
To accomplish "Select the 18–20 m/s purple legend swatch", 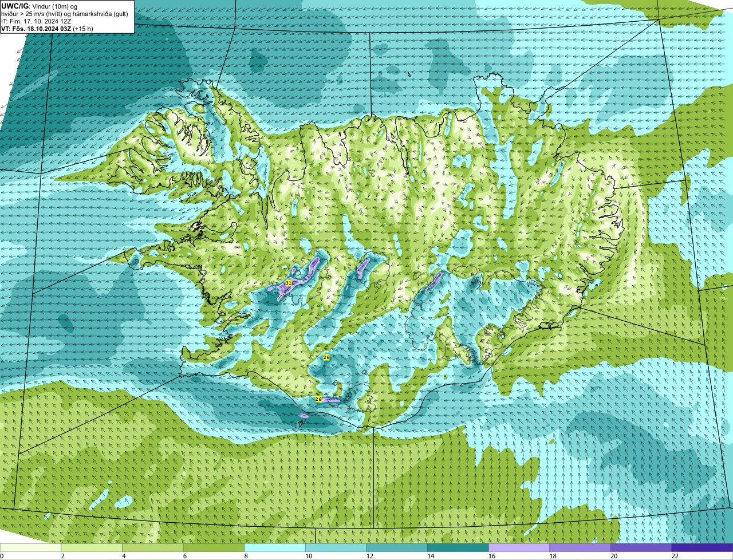I will [580, 547].
